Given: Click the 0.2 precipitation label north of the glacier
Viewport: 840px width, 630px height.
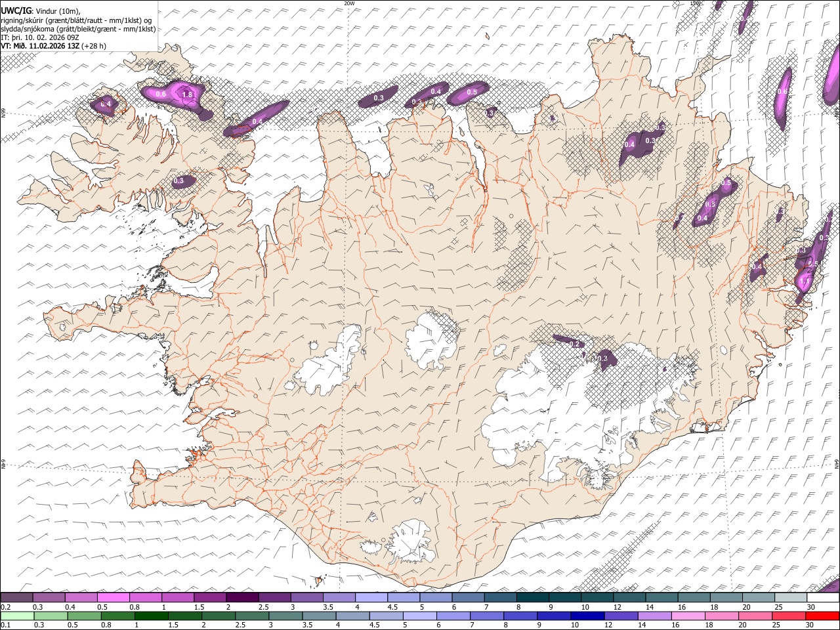Looking at the screenshot, I should point(574,344).
